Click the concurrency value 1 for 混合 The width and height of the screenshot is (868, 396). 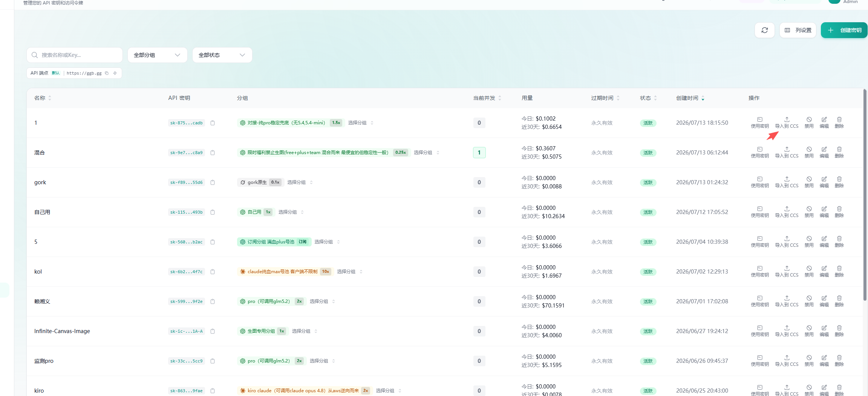479,153
